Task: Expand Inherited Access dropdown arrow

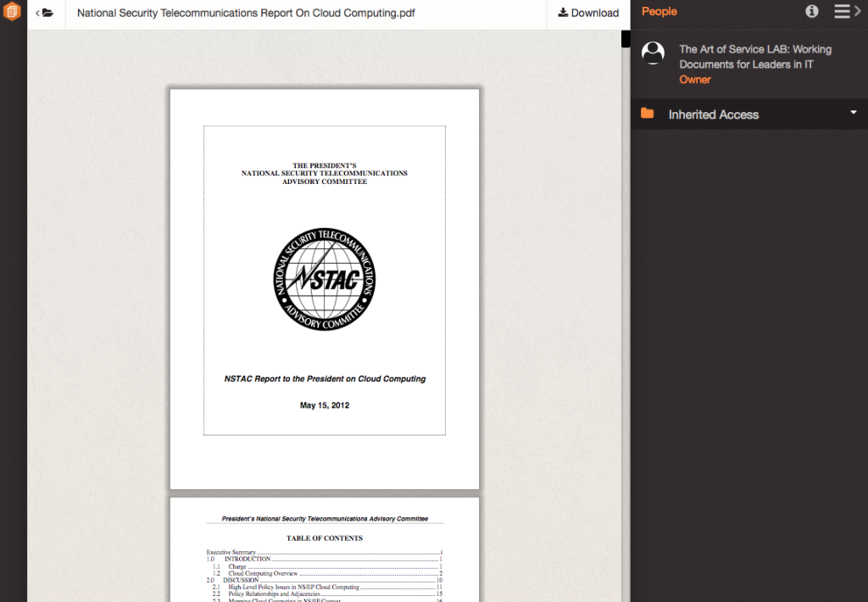Action: 853,113
